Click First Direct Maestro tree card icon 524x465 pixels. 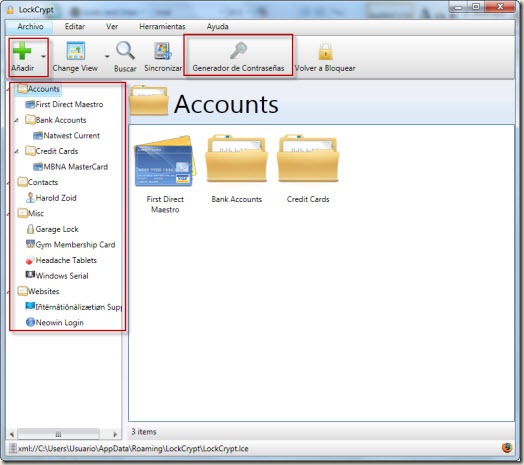30,104
